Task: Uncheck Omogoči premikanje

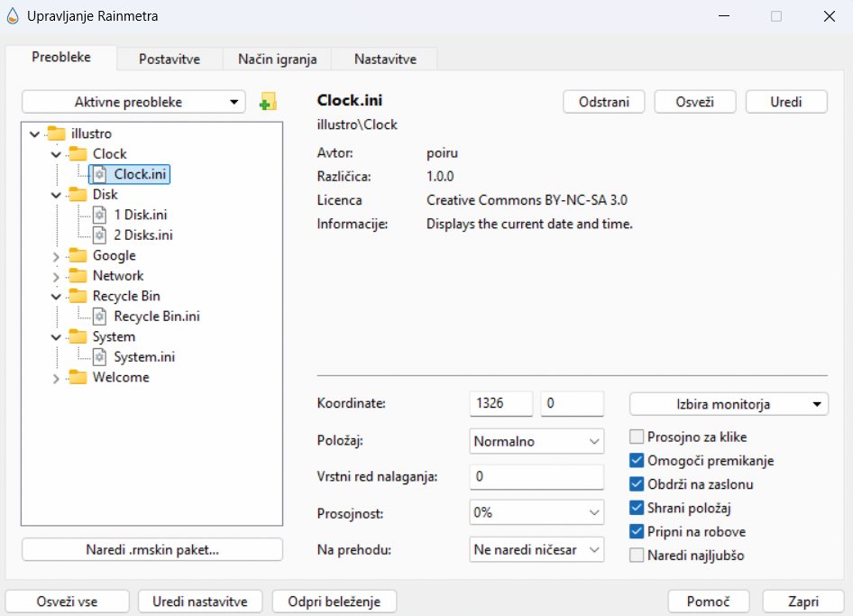Action: [x=637, y=460]
